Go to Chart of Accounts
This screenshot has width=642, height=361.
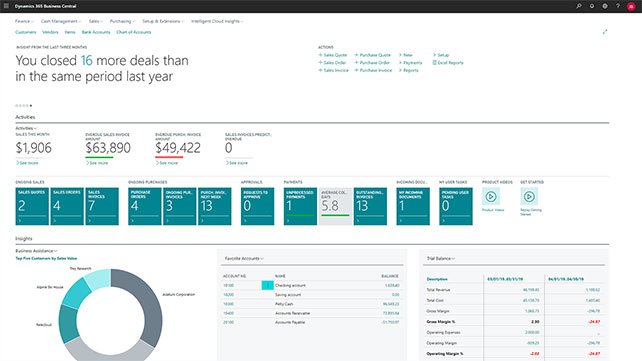[134, 32]
